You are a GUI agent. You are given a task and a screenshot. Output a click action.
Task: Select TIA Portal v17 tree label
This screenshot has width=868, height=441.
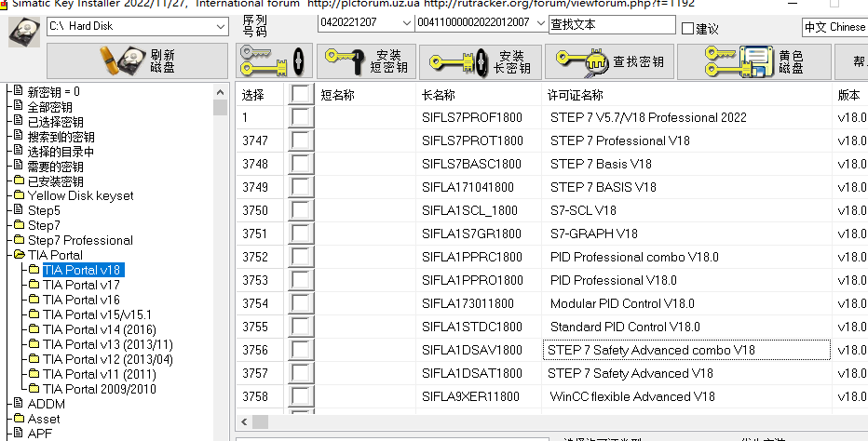coord(81,285)
